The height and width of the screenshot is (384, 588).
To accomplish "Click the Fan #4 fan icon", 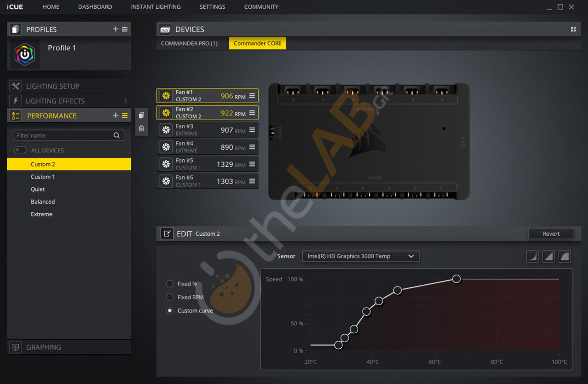I will click(x=166, y=147).
